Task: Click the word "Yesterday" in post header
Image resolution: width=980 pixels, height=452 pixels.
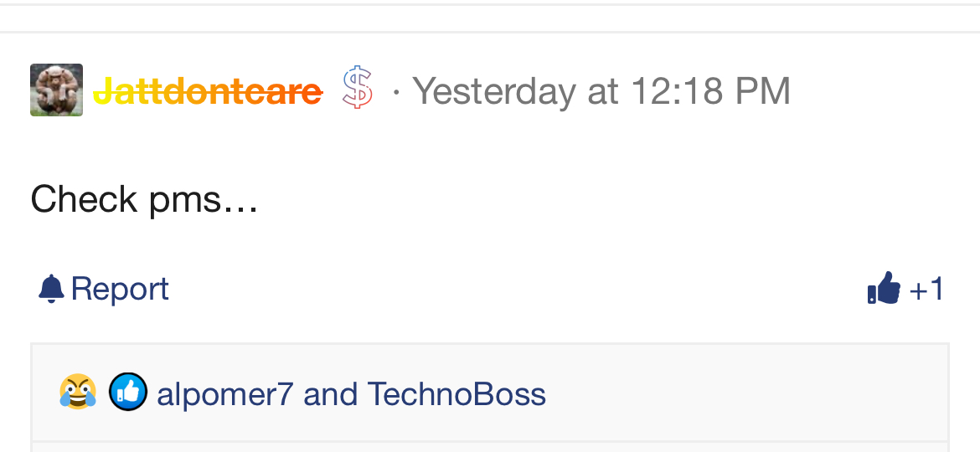Action: pyautogui.click(x=494, y=90)
